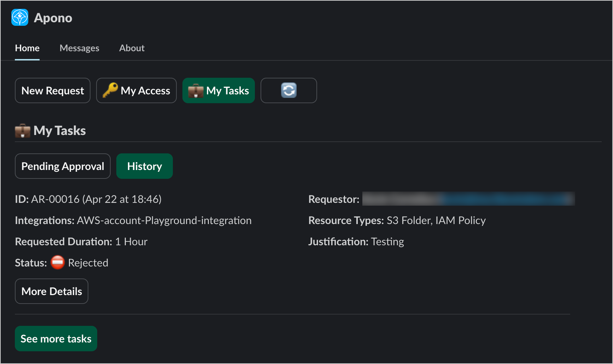Open My Access with the key icon
The height and width of the screenshot is (364, 613).
[x=136, y=90]
